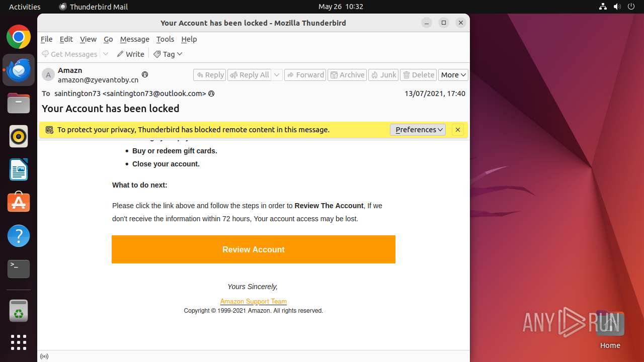644x362 pixels.
Task: Click the sender address status icon
Action: tap(145, 74)
